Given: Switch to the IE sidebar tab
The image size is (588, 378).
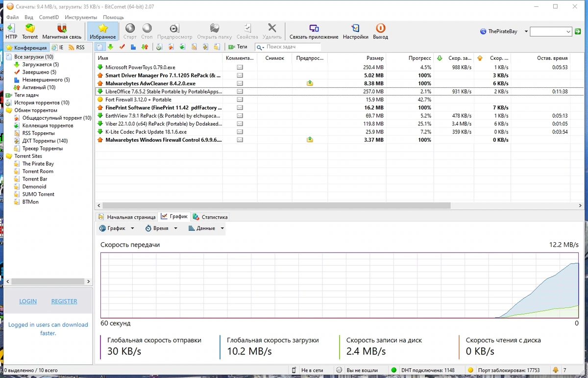Looking at the screenshot, I should click(x=58, y=48).
